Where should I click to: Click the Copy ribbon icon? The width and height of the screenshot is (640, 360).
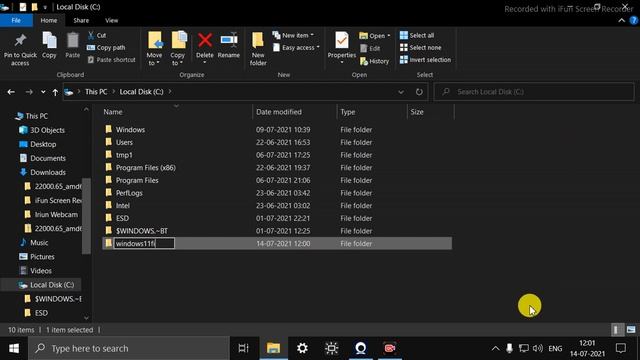[49, 46]
